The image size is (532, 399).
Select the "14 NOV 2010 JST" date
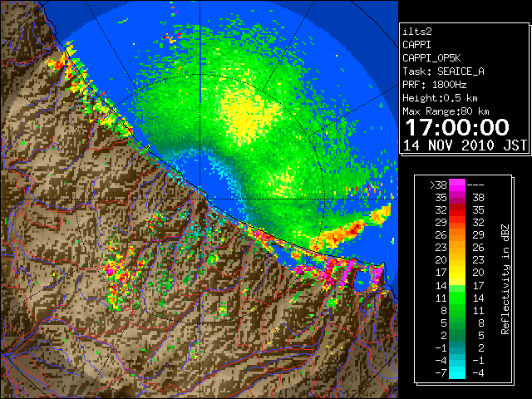click(465, 145)
